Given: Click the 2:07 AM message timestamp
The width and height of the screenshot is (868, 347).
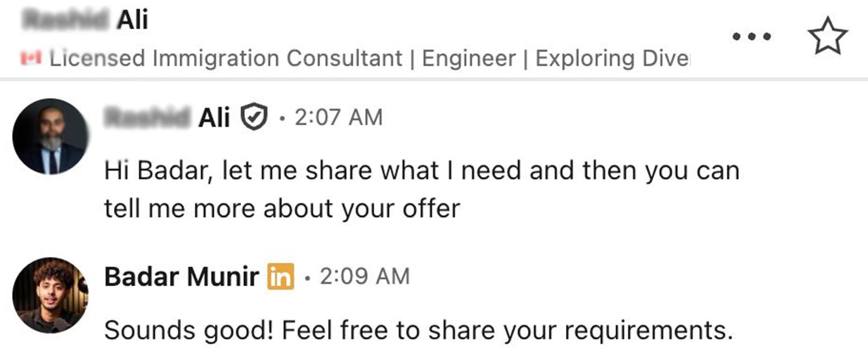Looking at the screenshot, I should point(339,117).
